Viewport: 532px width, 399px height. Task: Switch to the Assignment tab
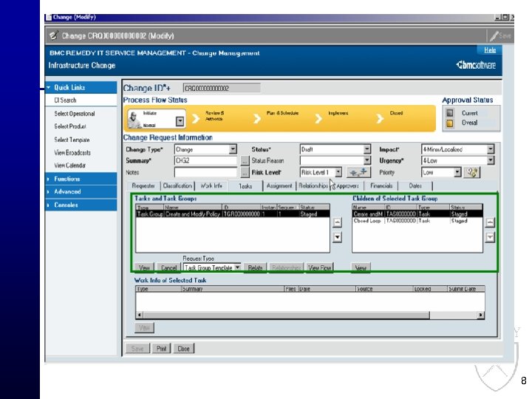(279, 186)
